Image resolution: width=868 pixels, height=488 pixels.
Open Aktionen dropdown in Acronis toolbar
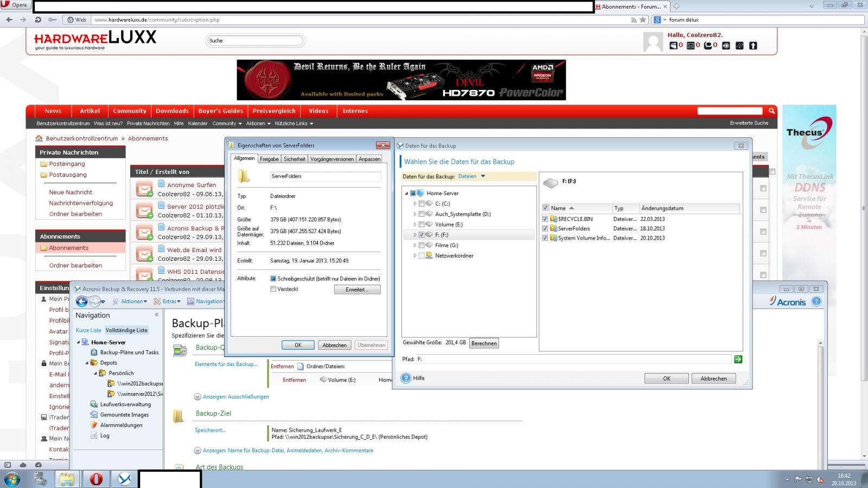(x=130, y=301)
